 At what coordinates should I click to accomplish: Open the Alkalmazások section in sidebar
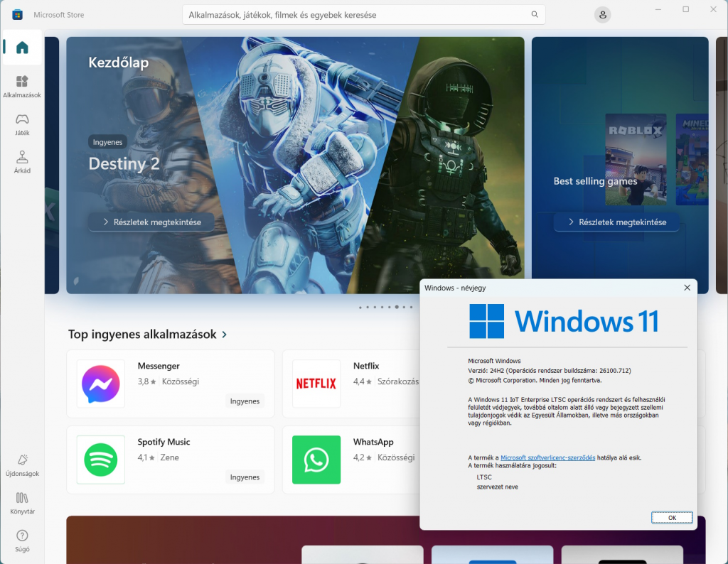pyautogui.click(x=22, y=86)
